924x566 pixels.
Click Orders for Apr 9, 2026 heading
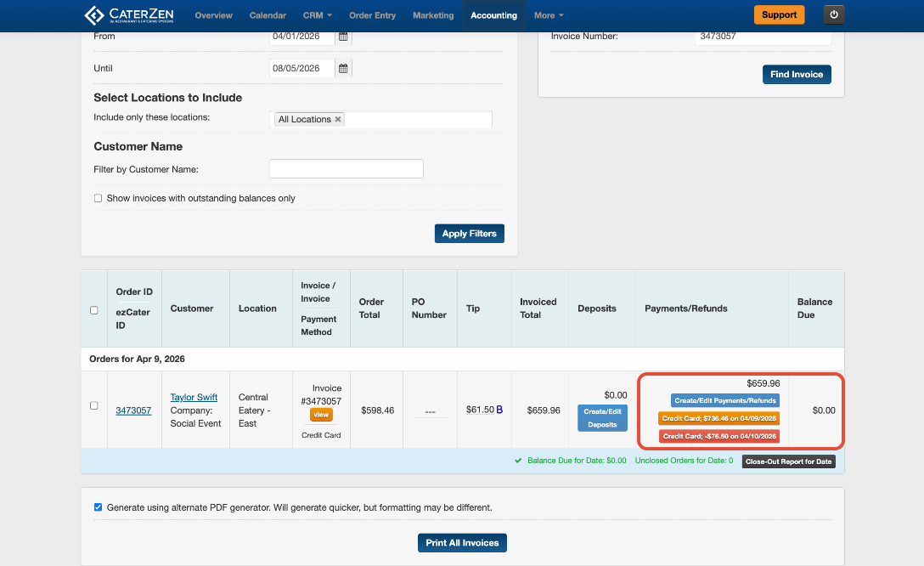click(x=137, y=359)
